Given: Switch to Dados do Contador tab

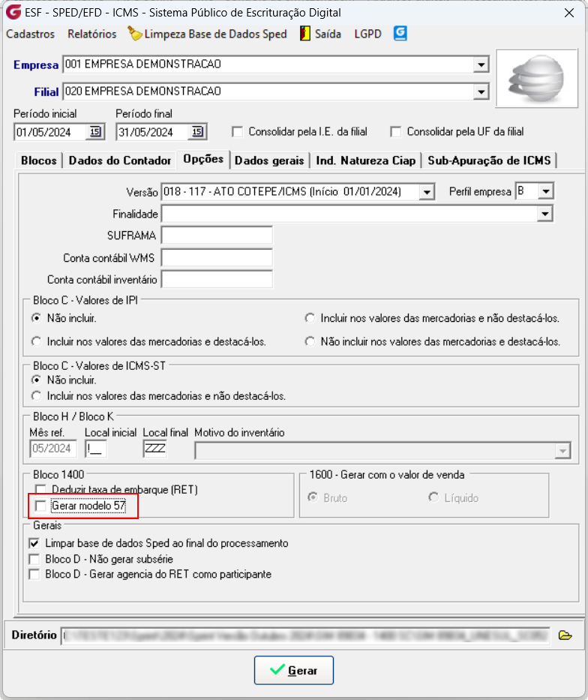Looking at the screenshot, I should [x=119, y=161].
